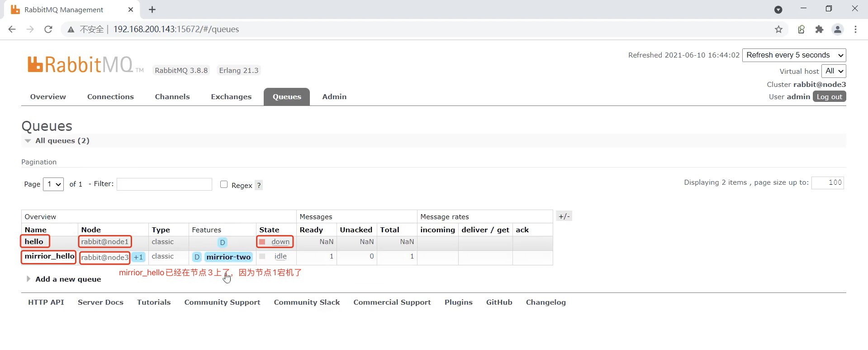This screenshot has height=350, width=868.
Task: Bookmark this page with star icon
Action: [x=778, y=29]
